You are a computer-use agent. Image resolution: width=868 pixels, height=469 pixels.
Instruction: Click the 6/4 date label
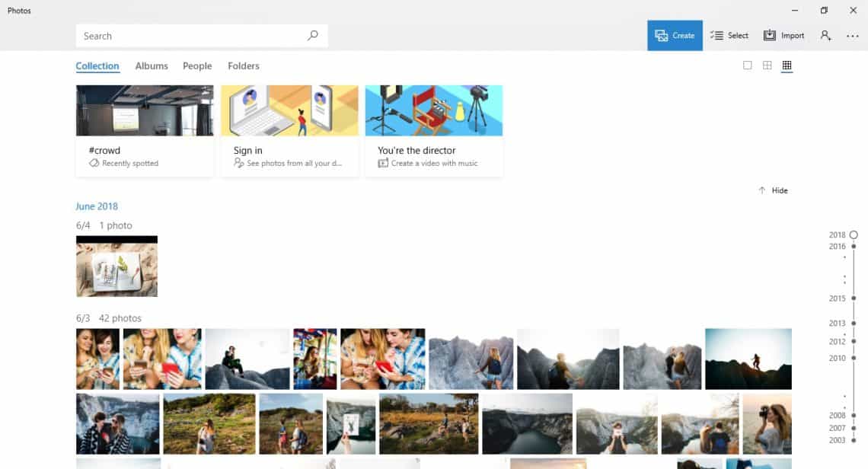point(83,225)
